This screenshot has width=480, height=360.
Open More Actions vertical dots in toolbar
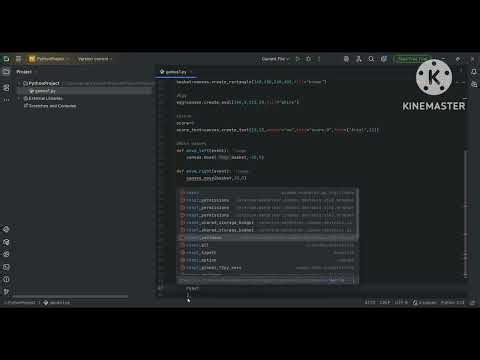coord(319,59)
